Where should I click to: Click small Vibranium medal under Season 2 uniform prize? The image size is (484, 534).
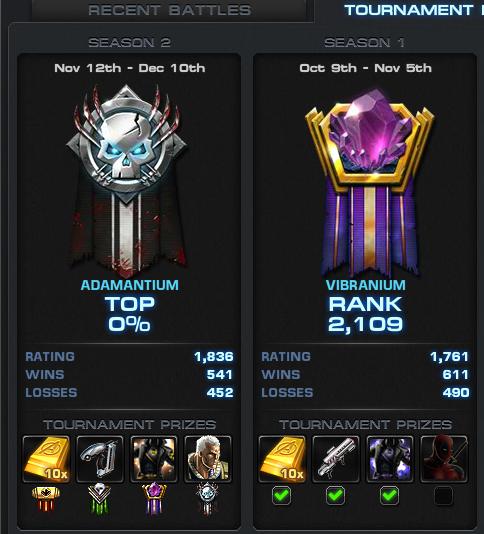154,498
